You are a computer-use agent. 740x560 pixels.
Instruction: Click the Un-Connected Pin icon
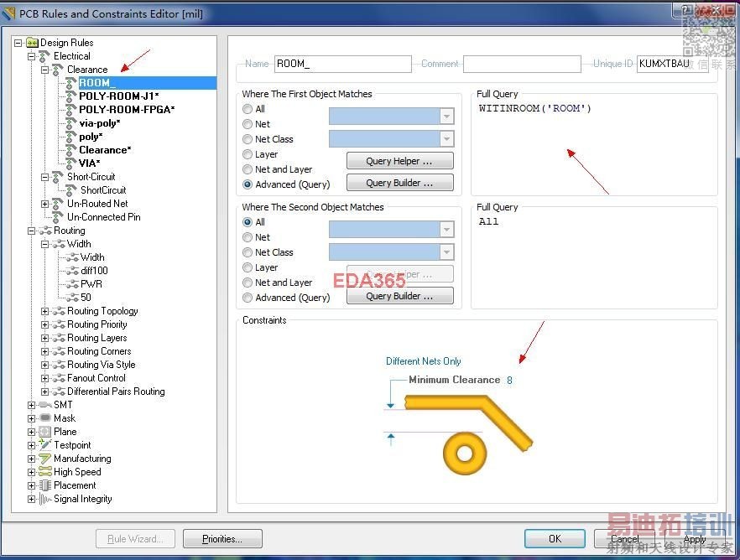[x=58, y=217]
